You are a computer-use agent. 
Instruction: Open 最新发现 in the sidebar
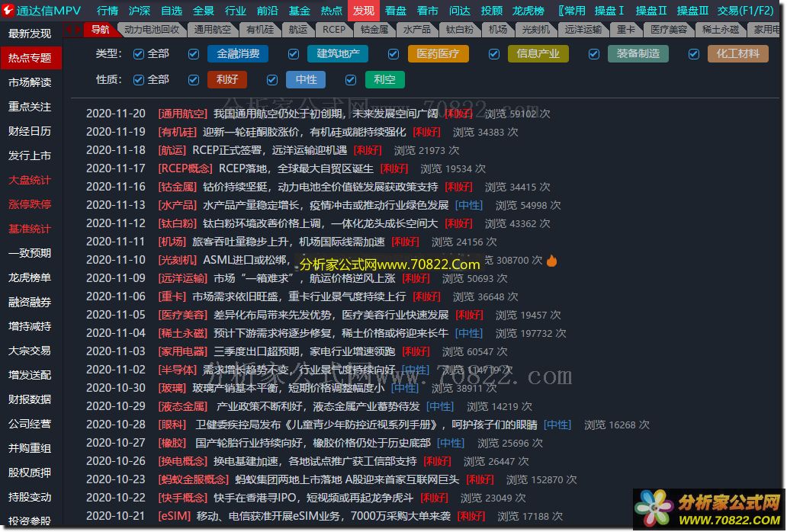[x=30, y=34]
